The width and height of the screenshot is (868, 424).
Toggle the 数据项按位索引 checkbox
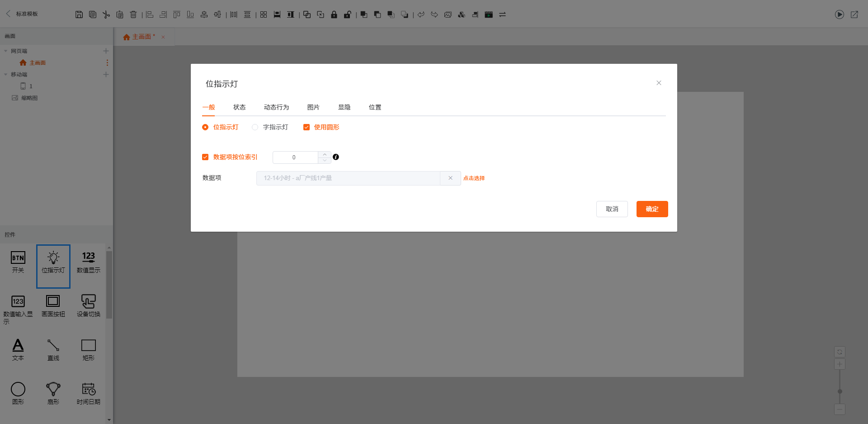[x=205, y=157]
